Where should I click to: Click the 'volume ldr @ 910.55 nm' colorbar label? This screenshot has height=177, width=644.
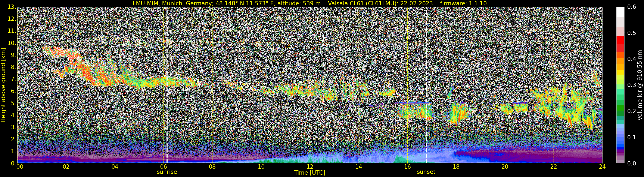point(640,85)
